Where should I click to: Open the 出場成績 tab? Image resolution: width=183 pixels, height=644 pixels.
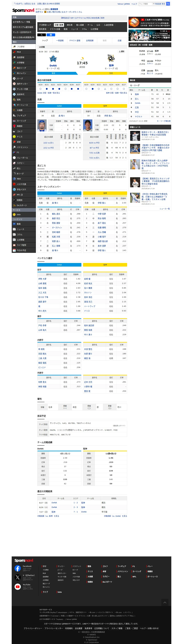click(x=90, y=41)
